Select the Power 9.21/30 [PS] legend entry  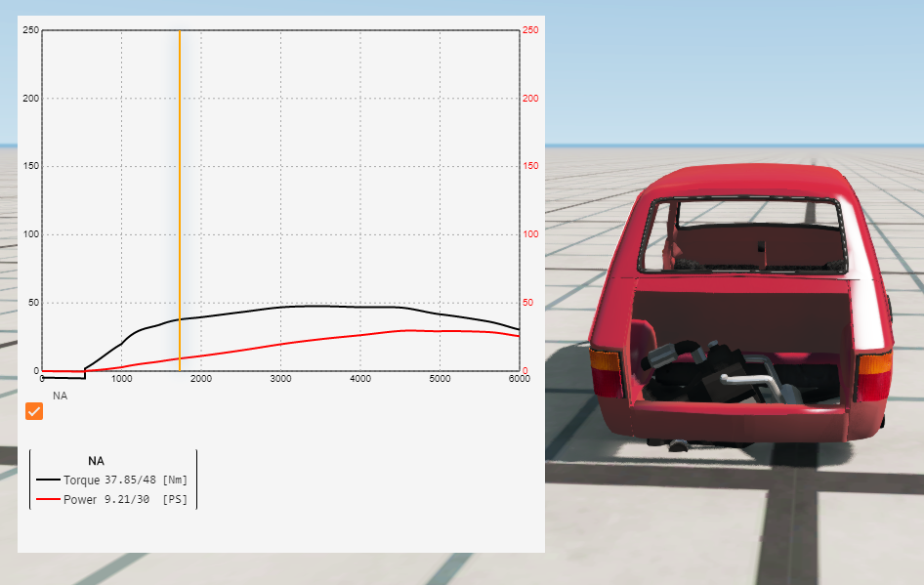(x=112, y=500)
